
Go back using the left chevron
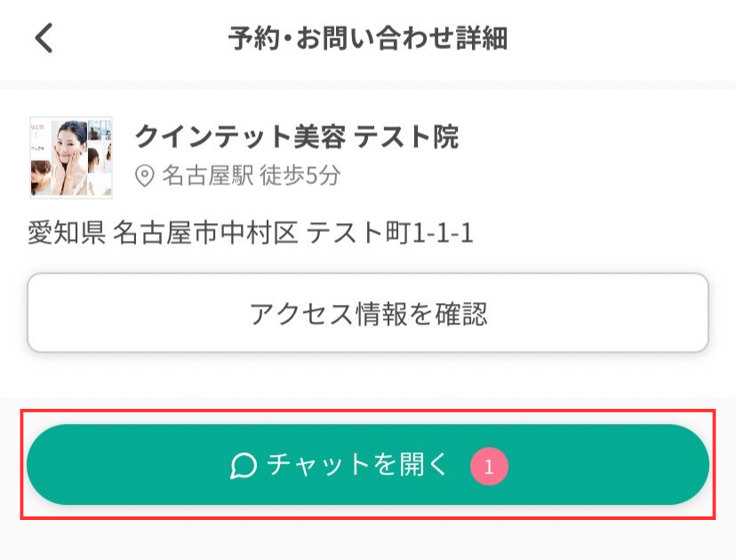tap(44, 38)
